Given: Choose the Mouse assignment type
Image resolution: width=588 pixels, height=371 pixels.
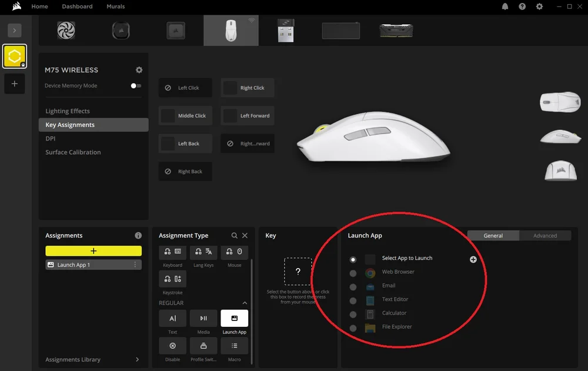Looking at the screenshot, I should pos(235,252).
